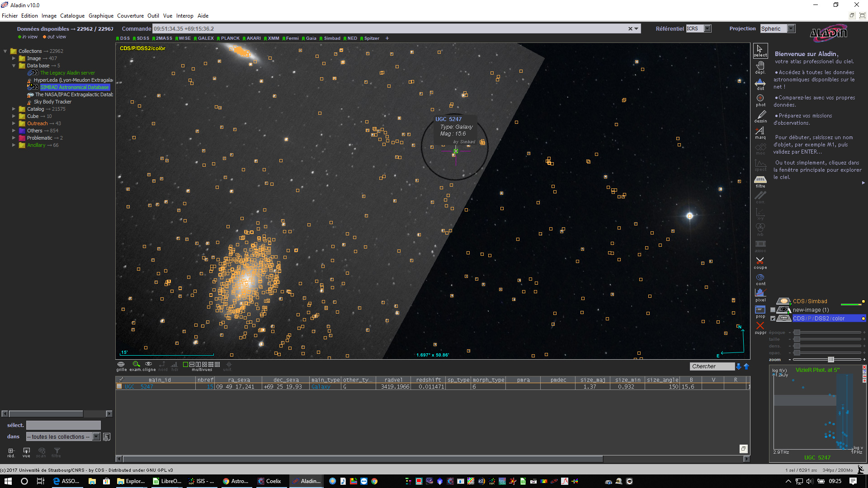Open the Outil menu
Viewport: 868px width, 488px height.
(153, 16)
